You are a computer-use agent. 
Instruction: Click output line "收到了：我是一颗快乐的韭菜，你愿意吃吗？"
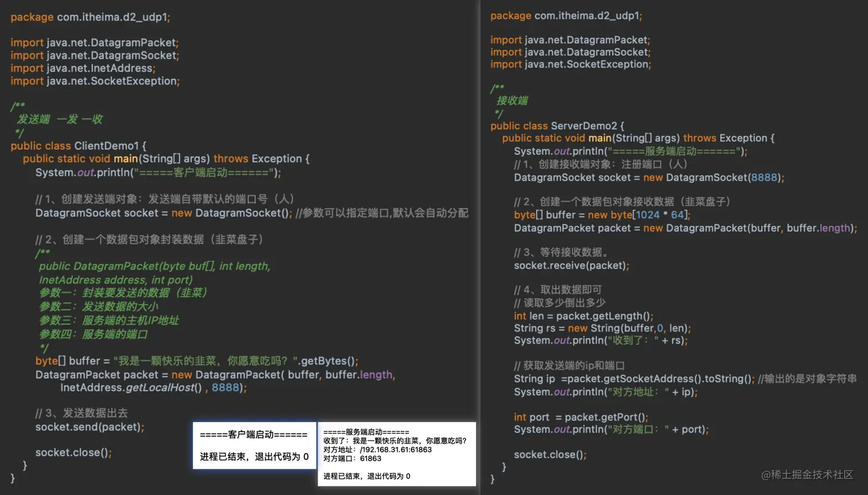click(x=395, y=441)
